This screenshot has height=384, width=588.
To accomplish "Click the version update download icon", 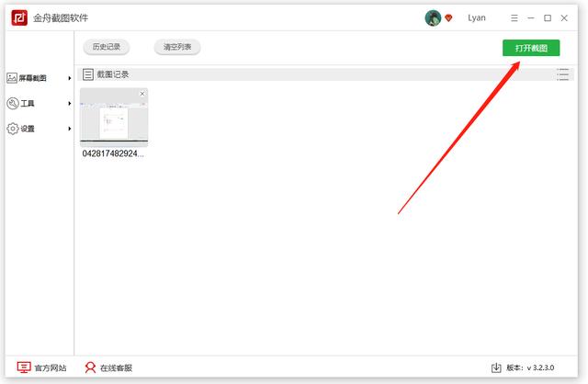I will point(495,367).
